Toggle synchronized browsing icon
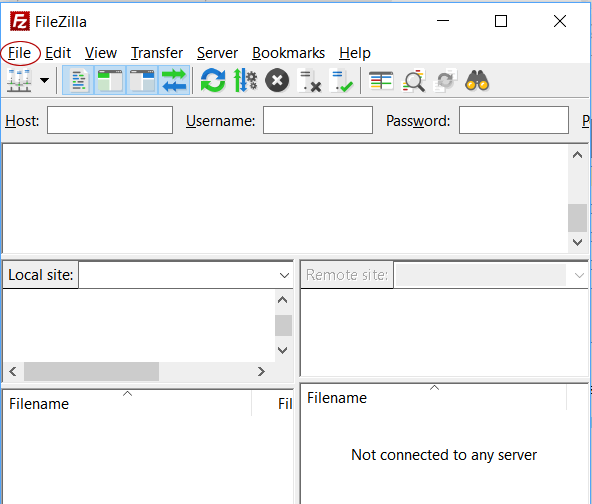 click(445, 80)
